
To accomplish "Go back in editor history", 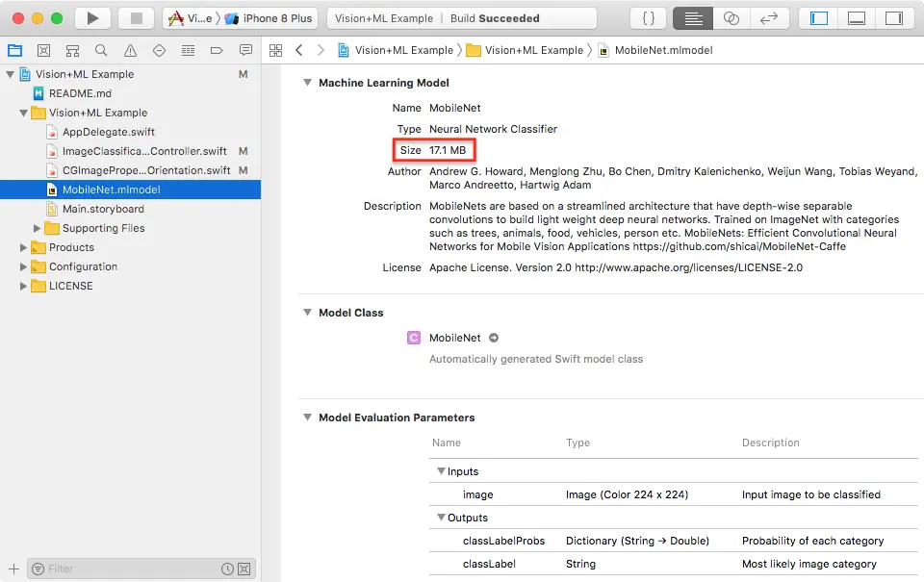I will [299, 51].
